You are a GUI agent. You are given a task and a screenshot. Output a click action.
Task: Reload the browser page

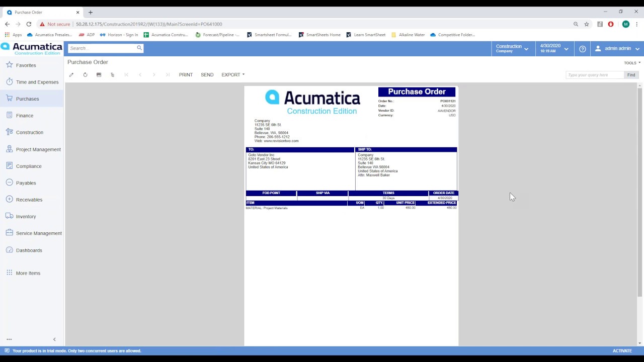[x=29, y=24]
